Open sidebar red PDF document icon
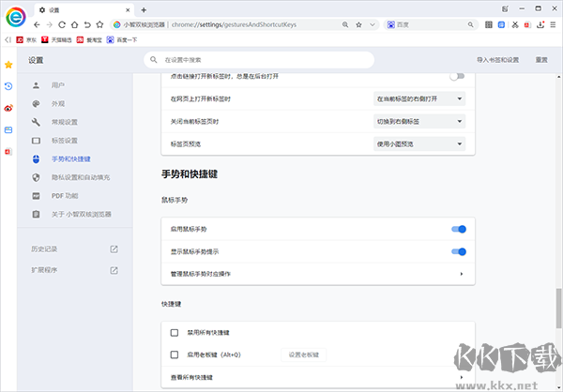 8,152
